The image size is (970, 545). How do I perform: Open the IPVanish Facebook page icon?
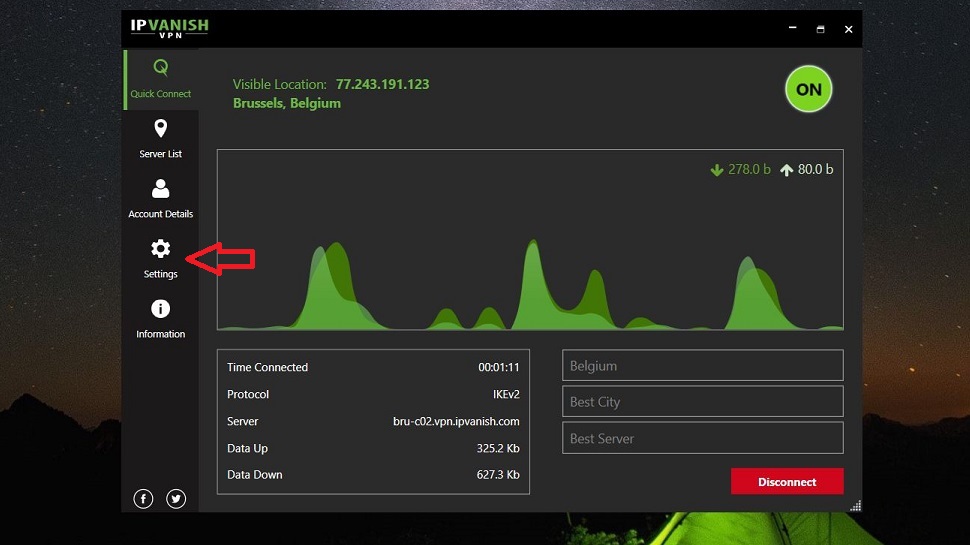click(143, 499)
